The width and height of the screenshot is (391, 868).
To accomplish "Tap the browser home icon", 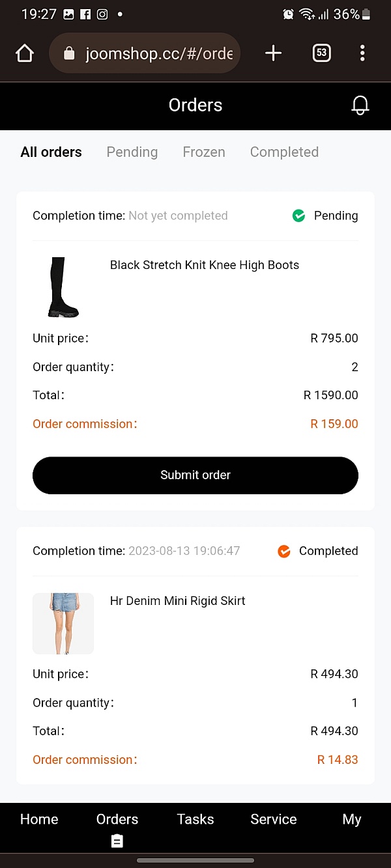I will [x=25, y=53].
